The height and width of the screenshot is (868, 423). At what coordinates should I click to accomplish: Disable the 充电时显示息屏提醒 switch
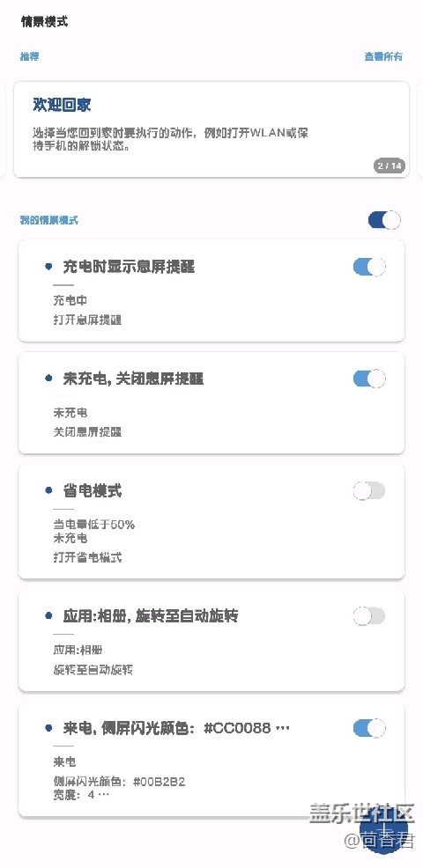point(369,267)
